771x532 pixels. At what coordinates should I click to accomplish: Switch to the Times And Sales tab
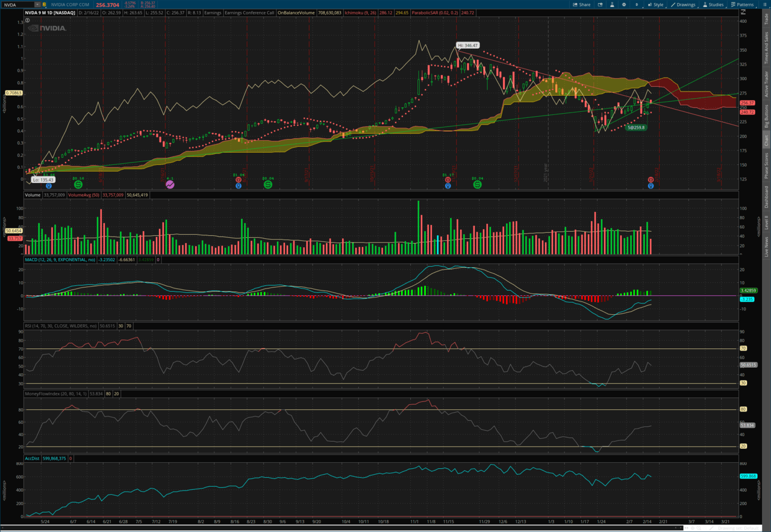[x=766, y=48]
